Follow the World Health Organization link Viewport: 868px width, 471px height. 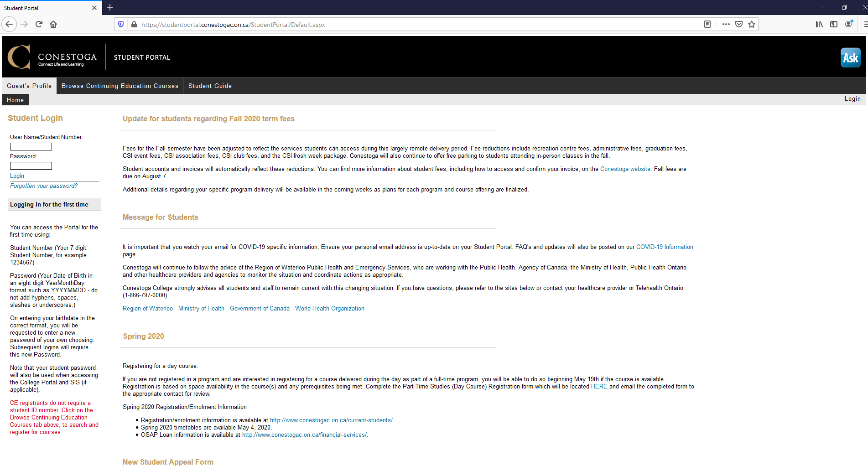click(329, 308)
